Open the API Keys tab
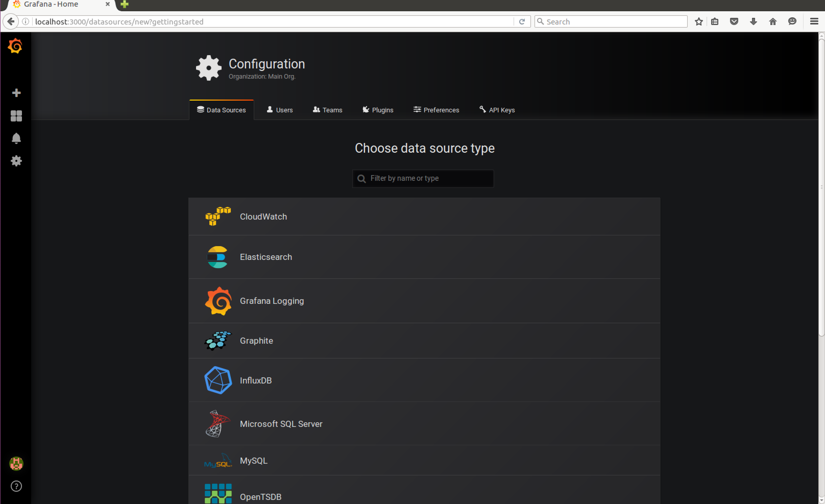Image resolution: width=825 pixels, height=504 pixels. (497, 110)
